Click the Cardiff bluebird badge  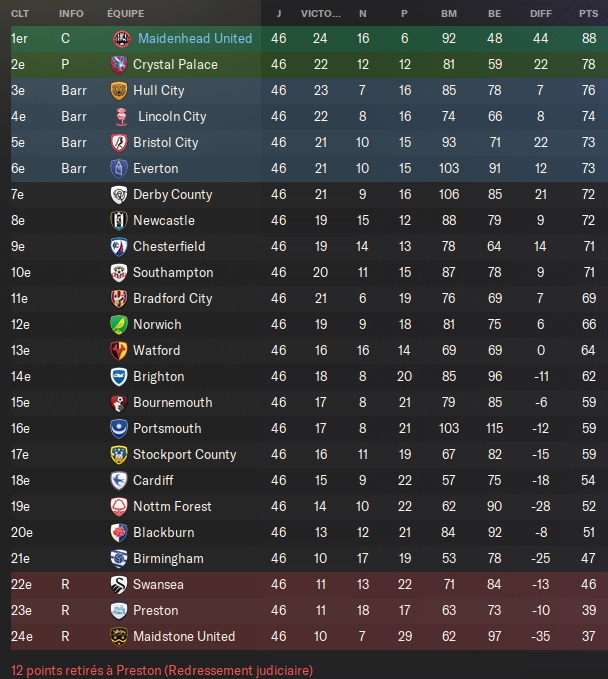pos(119,480)
